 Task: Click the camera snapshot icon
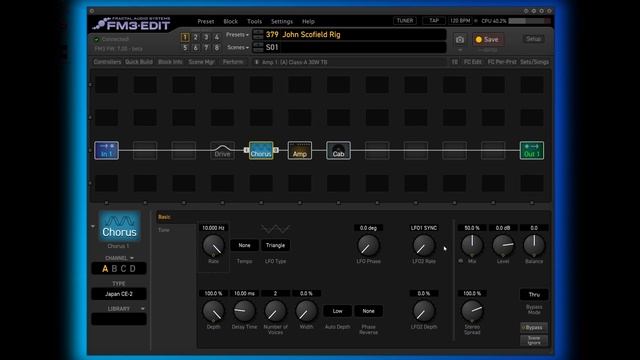[460, 40]
